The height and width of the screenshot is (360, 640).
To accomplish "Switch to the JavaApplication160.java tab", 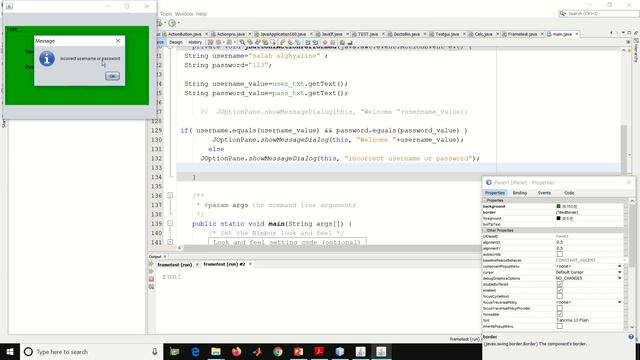I will pyautogui.click(x=283, y=34).
